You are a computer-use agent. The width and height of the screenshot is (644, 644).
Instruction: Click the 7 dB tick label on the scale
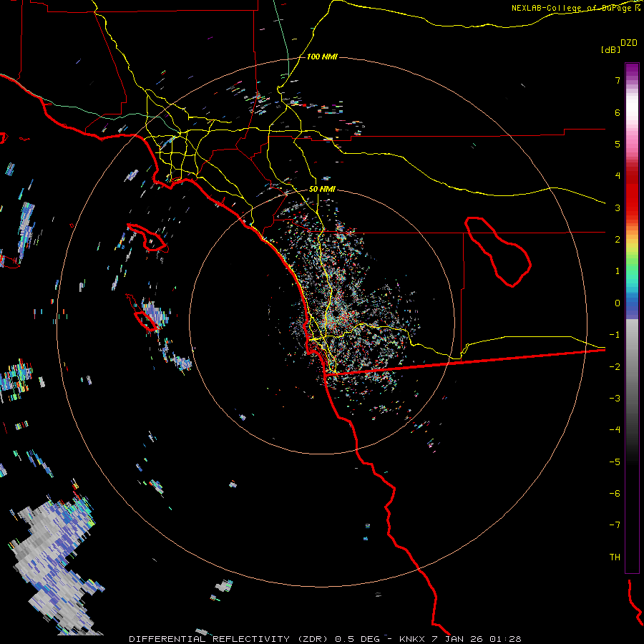point(618,80)
